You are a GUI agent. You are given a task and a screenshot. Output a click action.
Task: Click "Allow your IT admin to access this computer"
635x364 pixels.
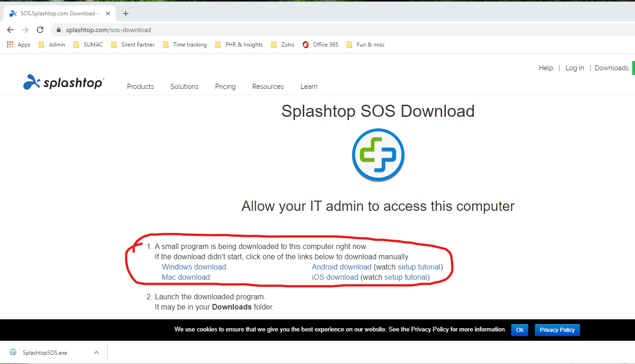[378, 206]
